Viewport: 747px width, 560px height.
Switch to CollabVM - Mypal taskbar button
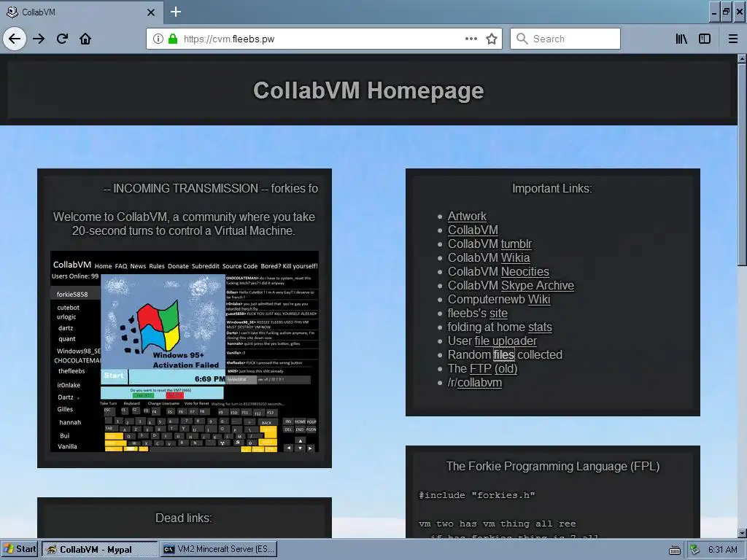click(x=99, y=549)
